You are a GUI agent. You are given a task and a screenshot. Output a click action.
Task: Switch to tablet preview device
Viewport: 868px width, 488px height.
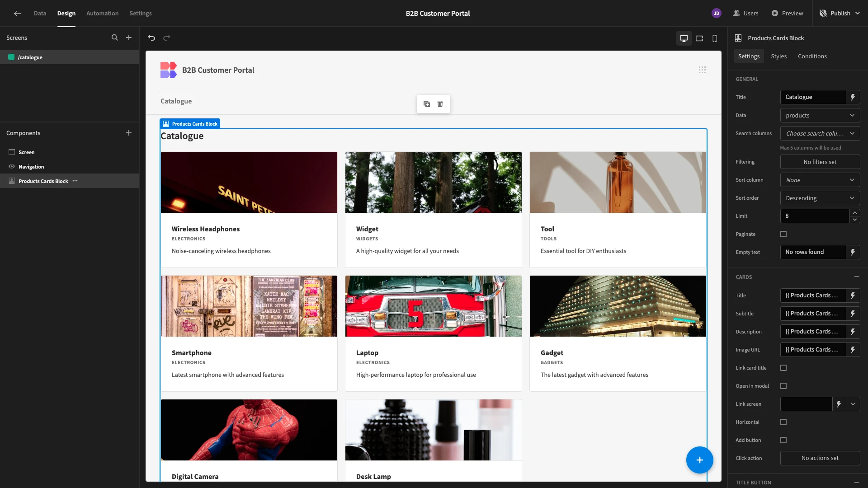[x=699, y=38]
